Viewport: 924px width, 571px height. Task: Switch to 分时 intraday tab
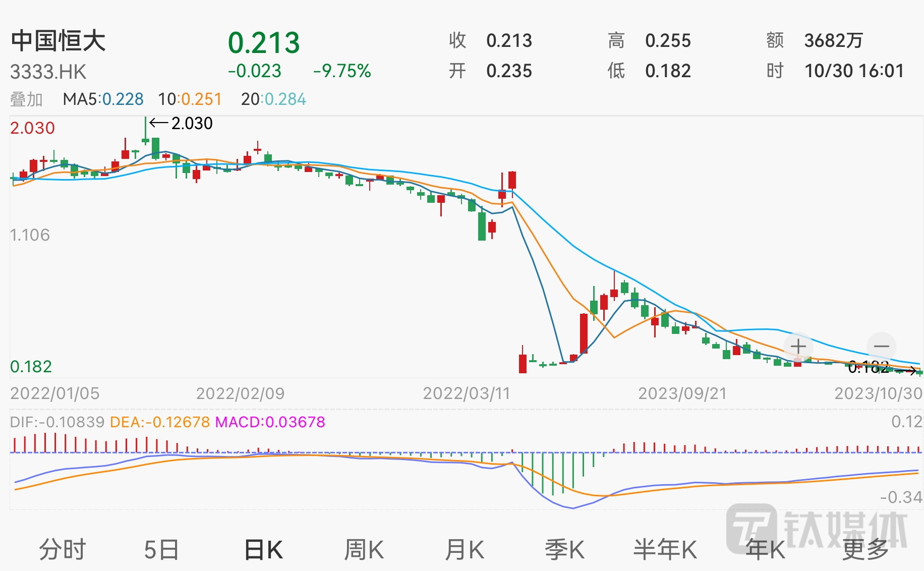[x=63, y=549]
